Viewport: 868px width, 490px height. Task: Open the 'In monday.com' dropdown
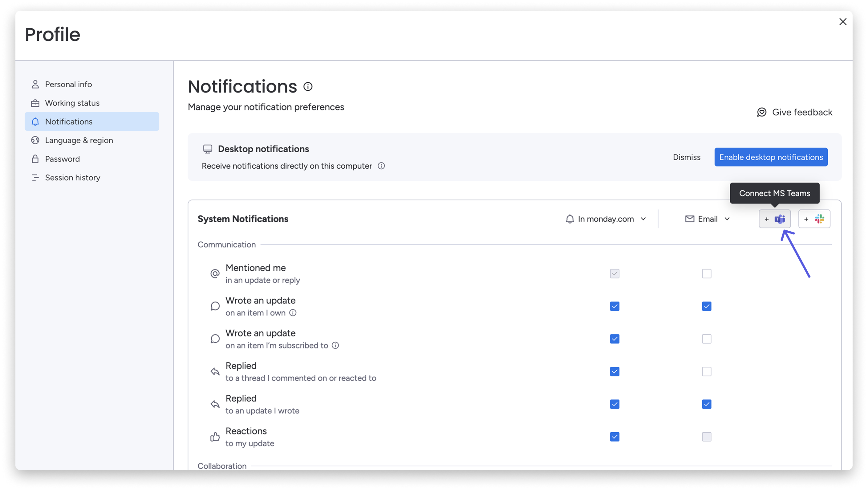606,219
